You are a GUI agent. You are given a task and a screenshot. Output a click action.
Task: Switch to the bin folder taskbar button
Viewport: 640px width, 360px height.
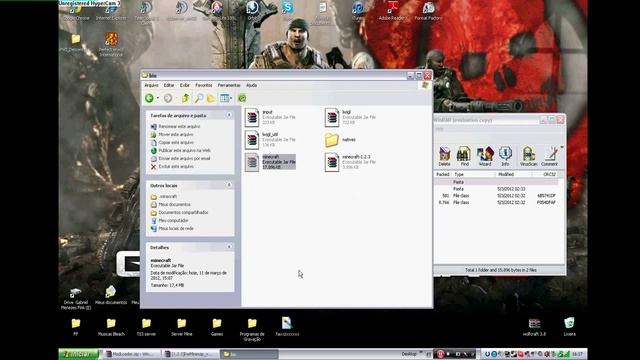coord(249,354)
